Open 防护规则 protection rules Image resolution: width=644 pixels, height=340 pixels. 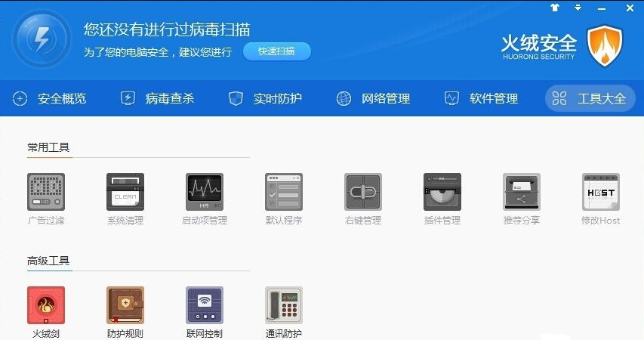pyautogui.click(x=125, y=305)
